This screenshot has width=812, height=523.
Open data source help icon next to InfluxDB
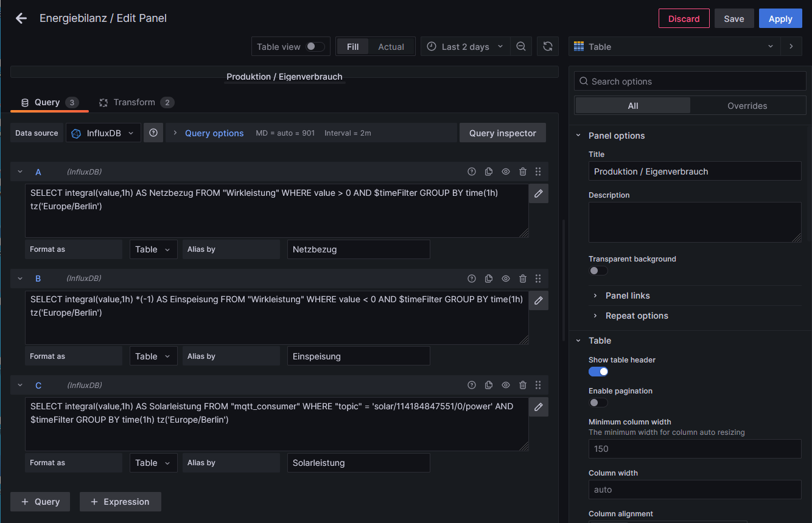153,133
